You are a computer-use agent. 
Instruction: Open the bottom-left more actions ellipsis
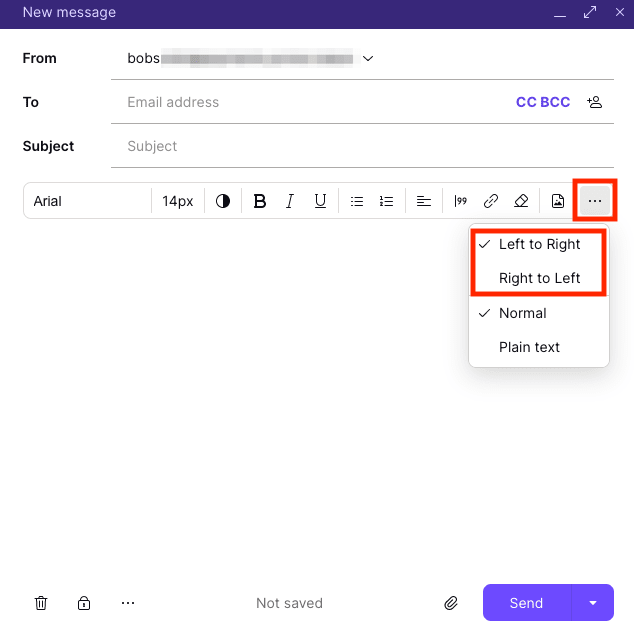tap(128, 603)
